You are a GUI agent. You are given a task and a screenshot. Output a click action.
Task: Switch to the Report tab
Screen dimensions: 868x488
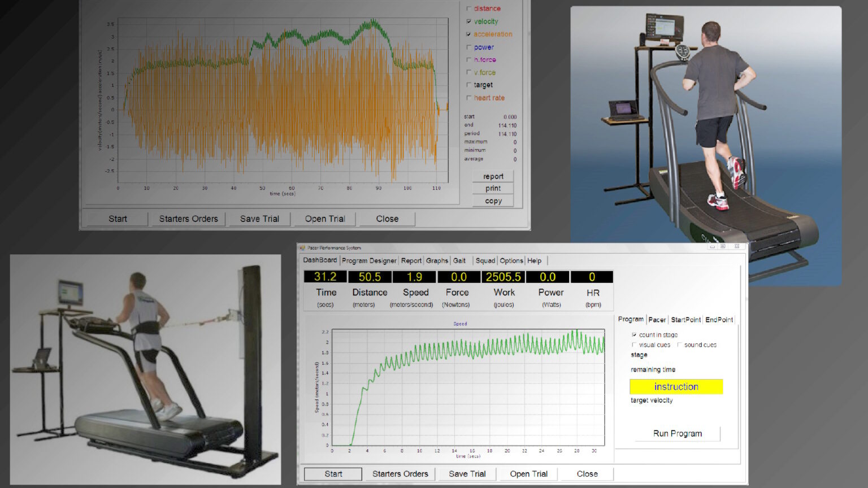coord(411,261)
